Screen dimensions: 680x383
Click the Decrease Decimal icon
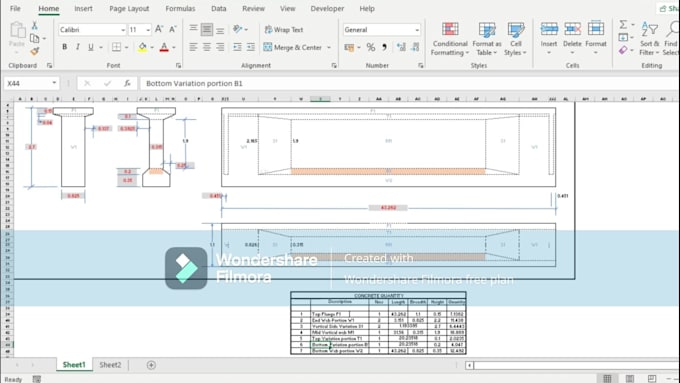(415, 47)
